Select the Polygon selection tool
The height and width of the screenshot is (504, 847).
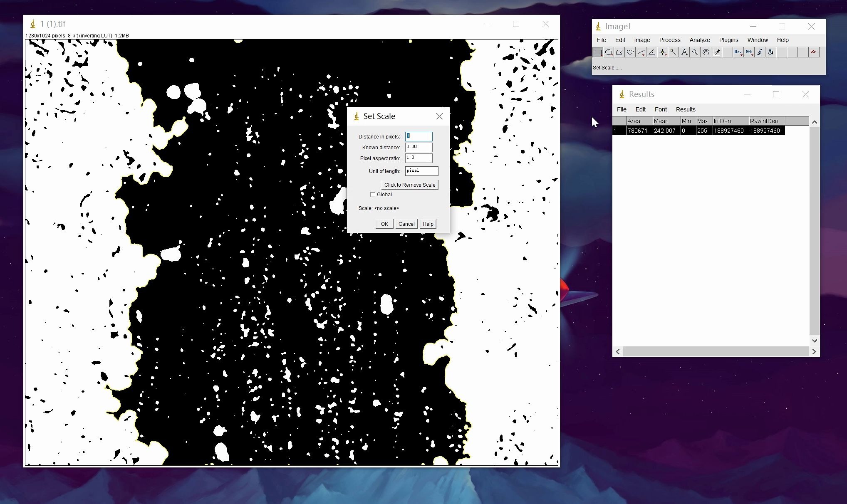(x=619, y=52)
